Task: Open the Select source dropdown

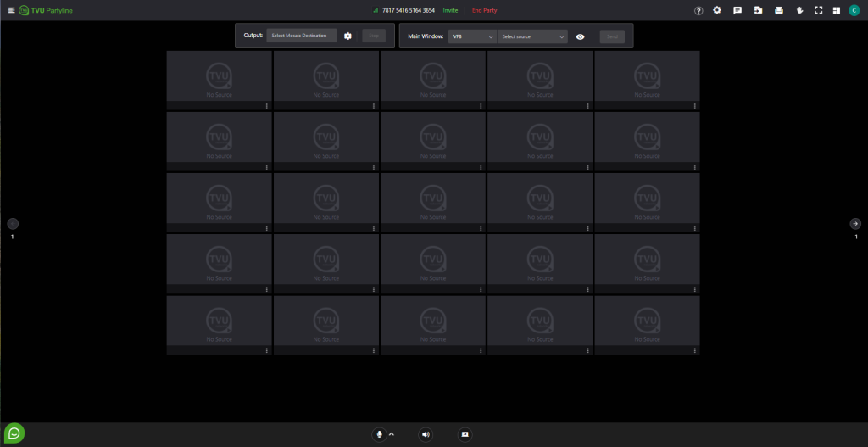Action: 532,36
